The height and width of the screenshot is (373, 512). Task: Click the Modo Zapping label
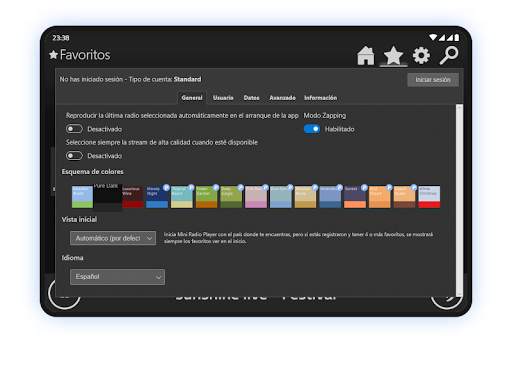325,115
